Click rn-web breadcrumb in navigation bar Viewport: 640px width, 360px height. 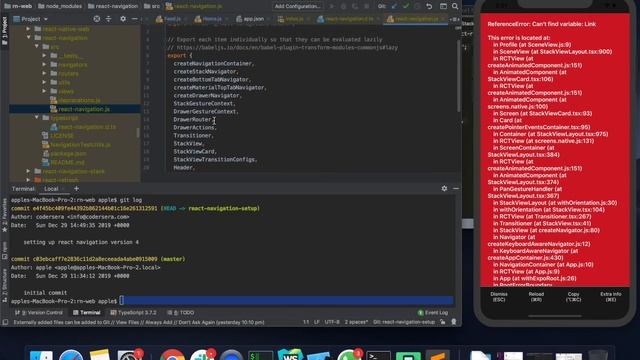[18, 6]
